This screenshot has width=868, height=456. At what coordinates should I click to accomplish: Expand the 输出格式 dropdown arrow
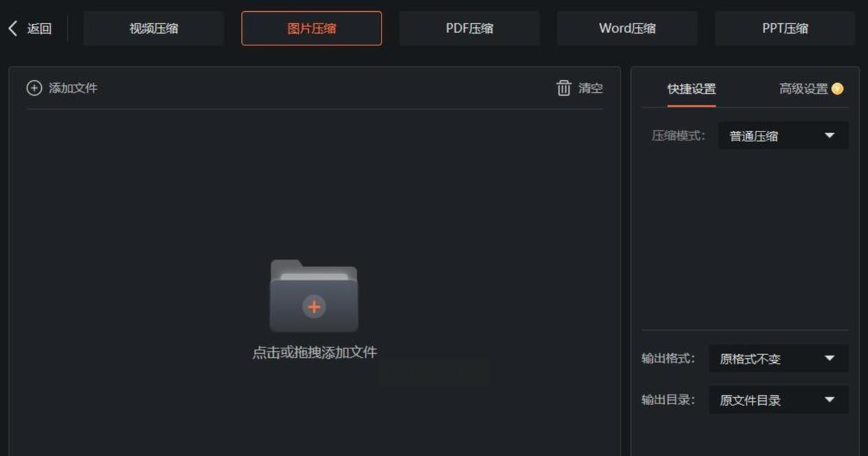click(830, 359)
